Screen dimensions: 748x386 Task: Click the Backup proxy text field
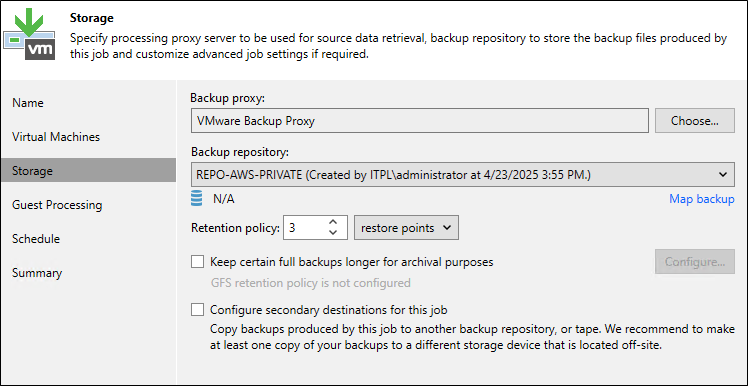(419, 121)
